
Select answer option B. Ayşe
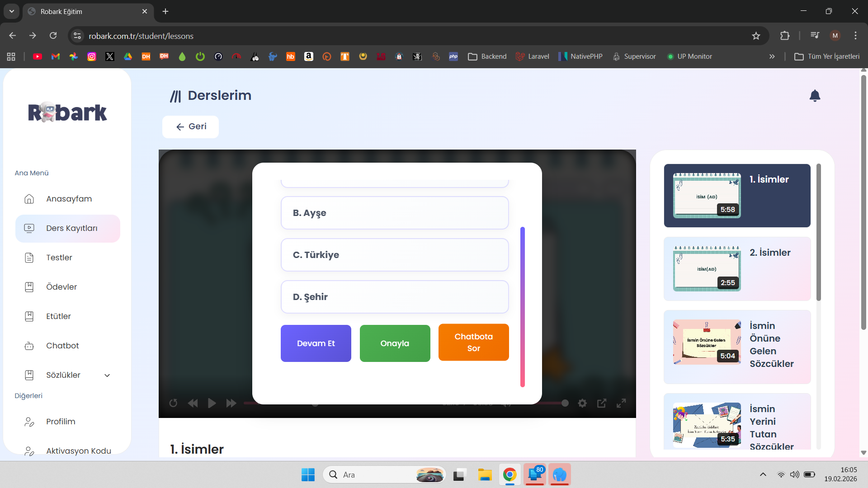[x=395, y=213]
